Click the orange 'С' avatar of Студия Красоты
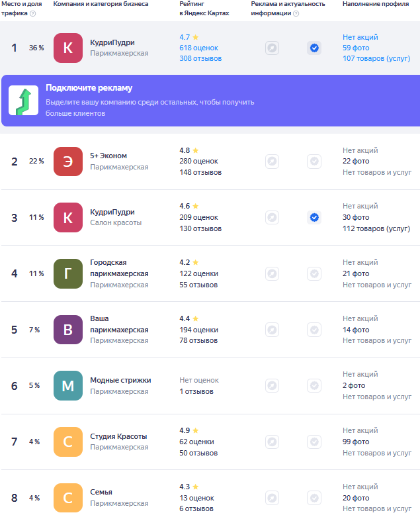Screen dimensions: 420x523 [68, 442]
